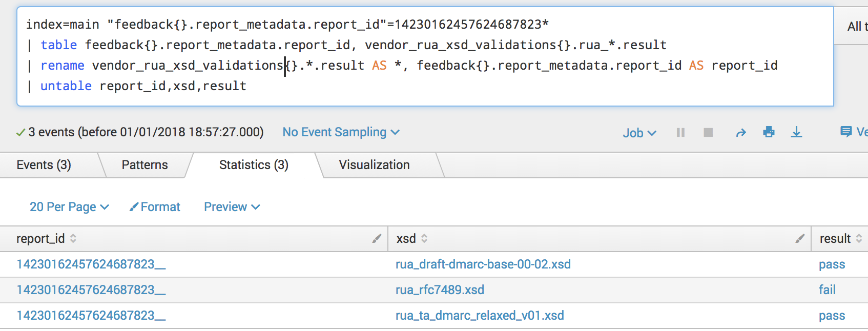
Task: Share the search job
Action: [x=741, y=133]
